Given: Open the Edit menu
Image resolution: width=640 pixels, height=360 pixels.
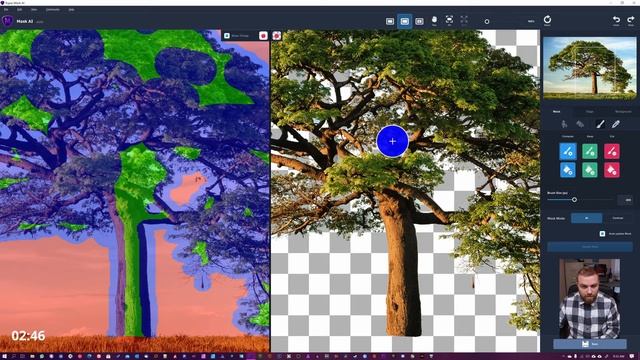Looking at the screenshot, I should click(19, 9).
